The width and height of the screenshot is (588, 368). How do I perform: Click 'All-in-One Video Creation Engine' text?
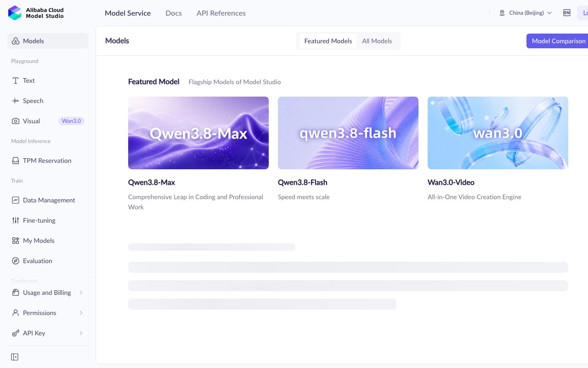pyautogui.click(x=475, y=197)
